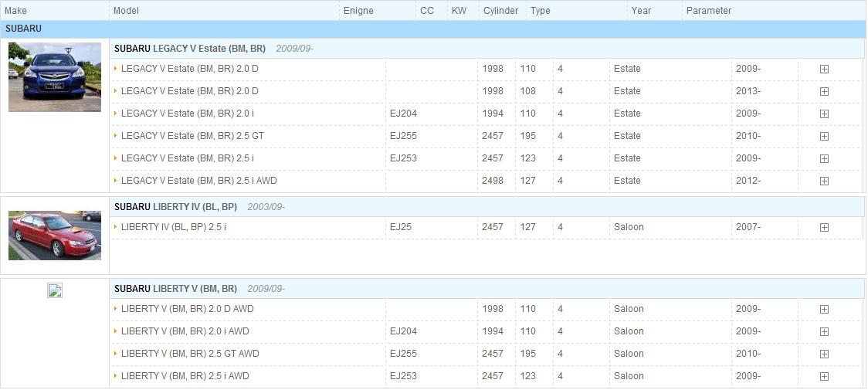This screenshot has width=868, height=390.
Task: Open LEGACY V Estate (BM, BR) 2.5 GT link
Action: (192, 136)
